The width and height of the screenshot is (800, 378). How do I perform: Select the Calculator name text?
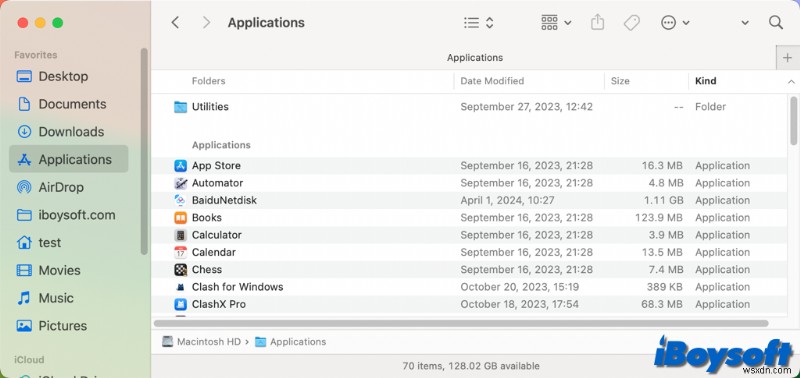tap(217, 235)
